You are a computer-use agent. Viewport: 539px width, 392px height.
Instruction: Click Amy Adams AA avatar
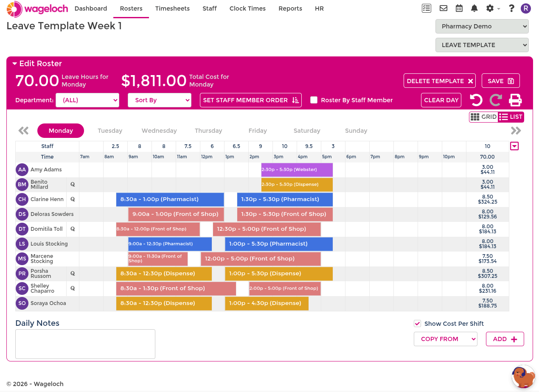[22, 170]
